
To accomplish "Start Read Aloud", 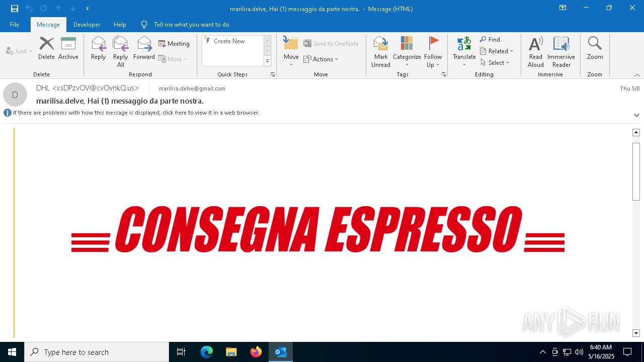I will tap(536, 52).
